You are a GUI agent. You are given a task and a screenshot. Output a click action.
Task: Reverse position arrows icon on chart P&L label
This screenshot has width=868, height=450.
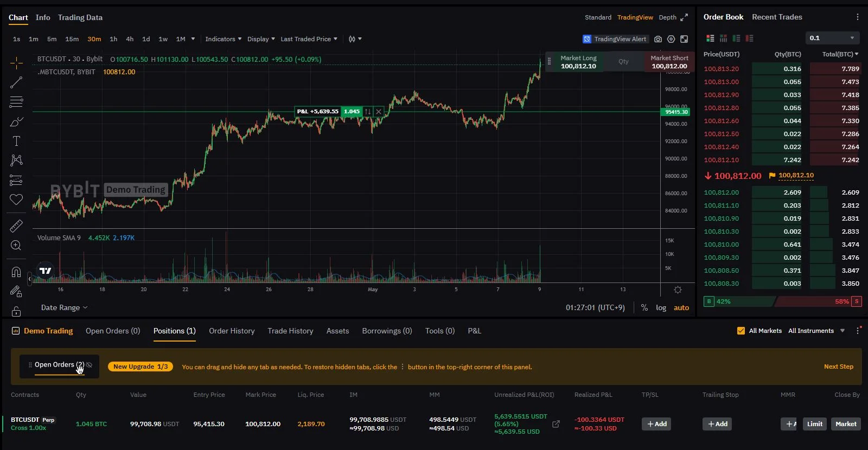pyautogui.click(x=368, y=112)
